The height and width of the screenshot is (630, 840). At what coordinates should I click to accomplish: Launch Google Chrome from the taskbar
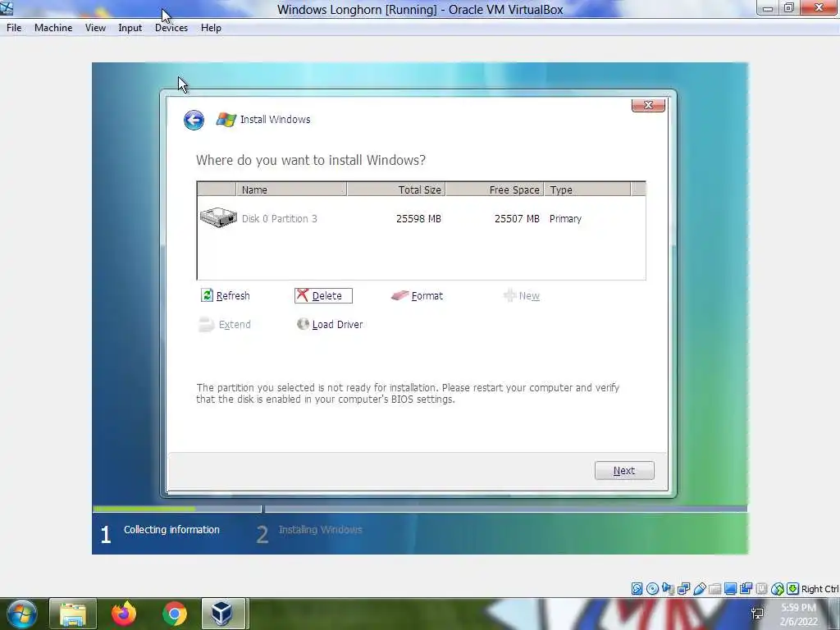point(175,614)
